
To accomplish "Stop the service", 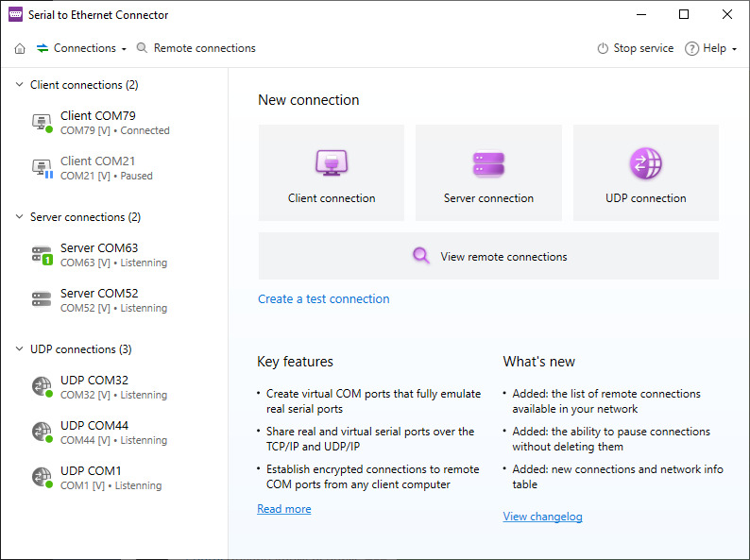I will coord(635,48).
